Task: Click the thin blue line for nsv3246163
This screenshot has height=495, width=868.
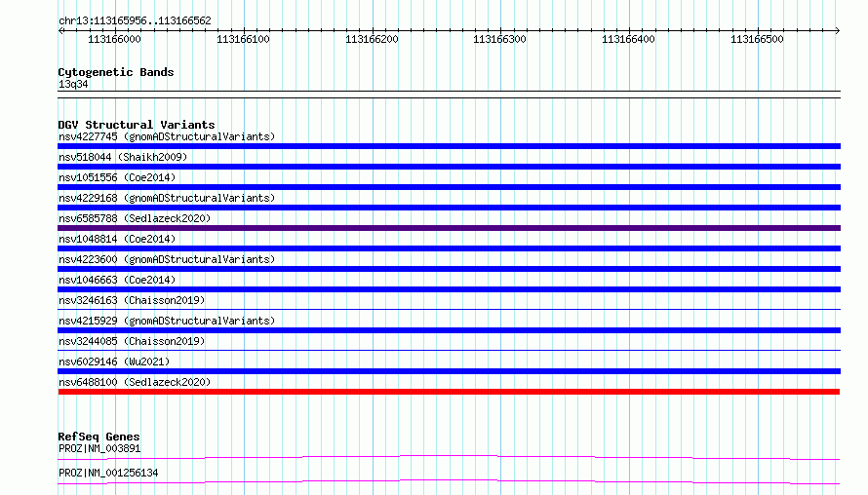Action: point(449,309)
